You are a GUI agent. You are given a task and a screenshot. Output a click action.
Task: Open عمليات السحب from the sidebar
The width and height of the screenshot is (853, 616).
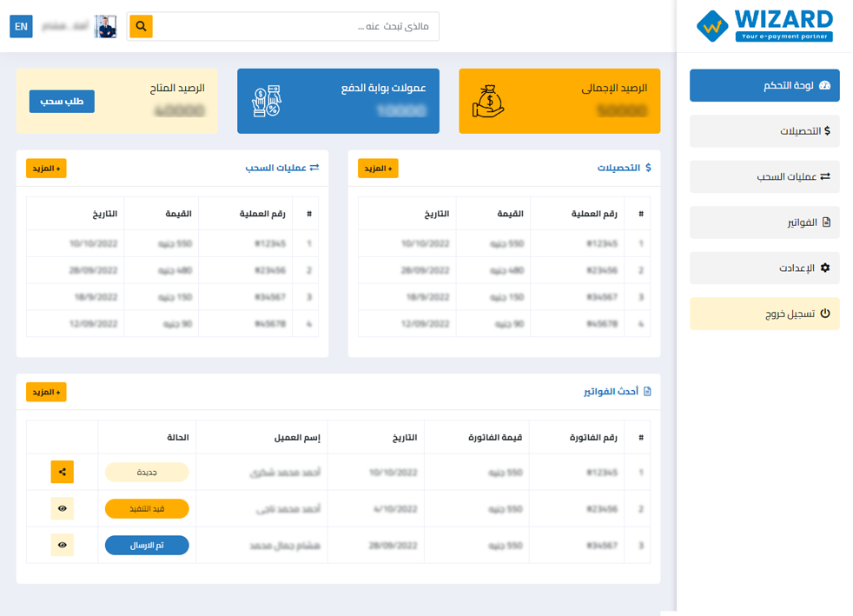764,177
